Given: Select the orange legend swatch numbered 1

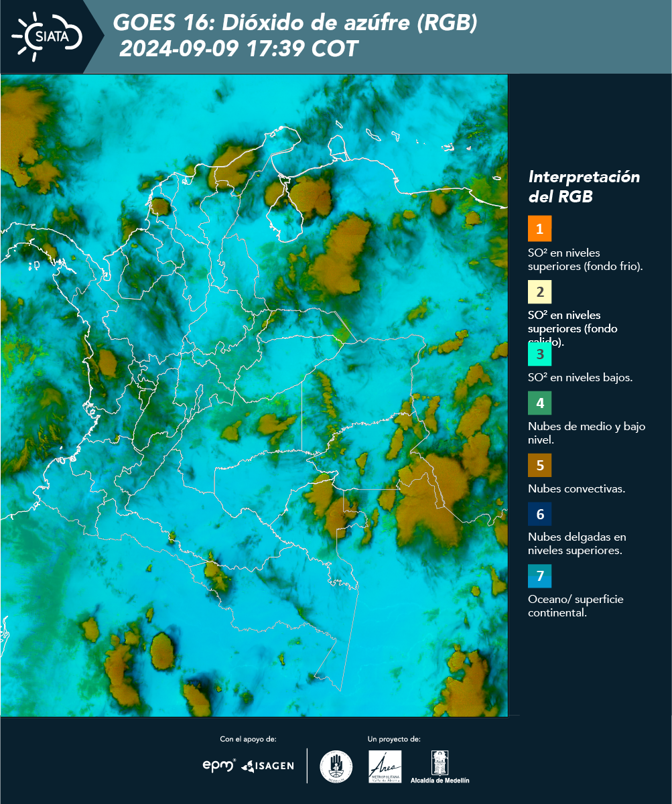Looking at the screenshot, I should (539, 228).
